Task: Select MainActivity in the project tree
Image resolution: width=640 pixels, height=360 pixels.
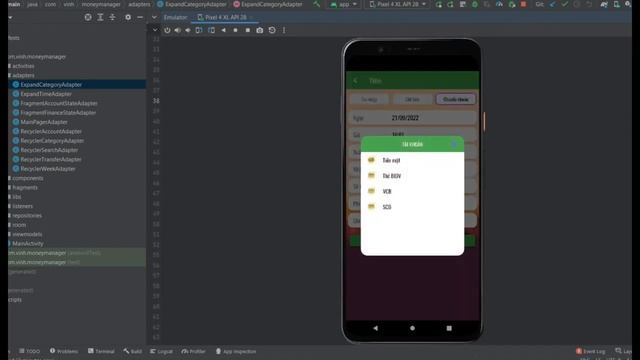Action: (x=26, y=243)
